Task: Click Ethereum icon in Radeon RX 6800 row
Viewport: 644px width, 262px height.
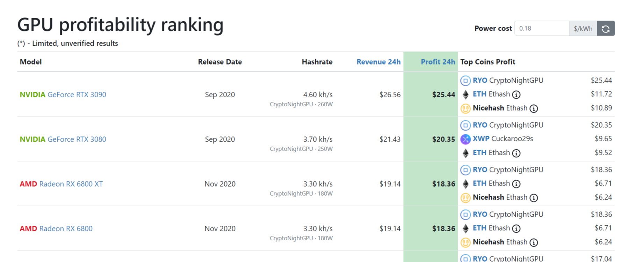Action: pos(465,229)
